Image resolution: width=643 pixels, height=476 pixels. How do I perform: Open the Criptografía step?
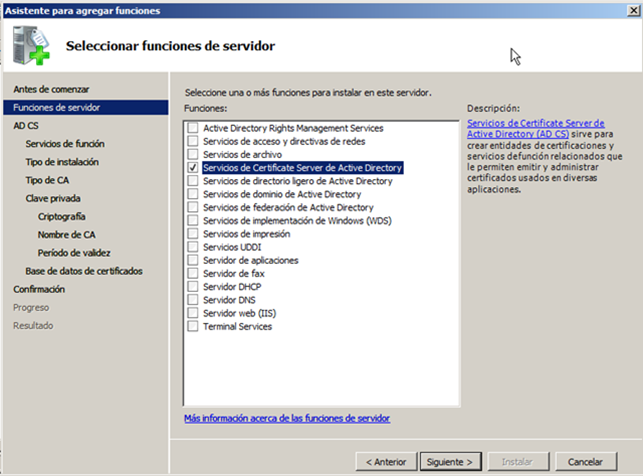click(x=61, y=216)
